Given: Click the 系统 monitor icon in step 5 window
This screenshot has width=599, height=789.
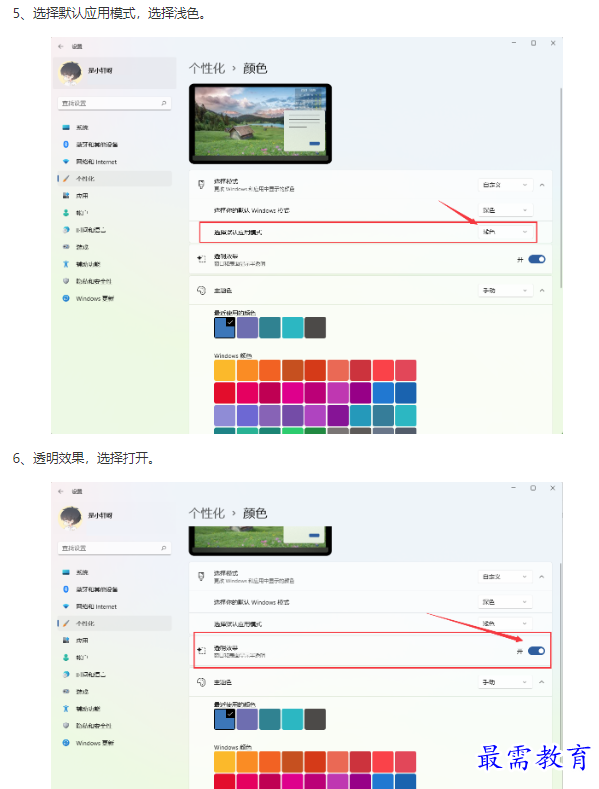Looking at the screenshot, I should [66, 127].
